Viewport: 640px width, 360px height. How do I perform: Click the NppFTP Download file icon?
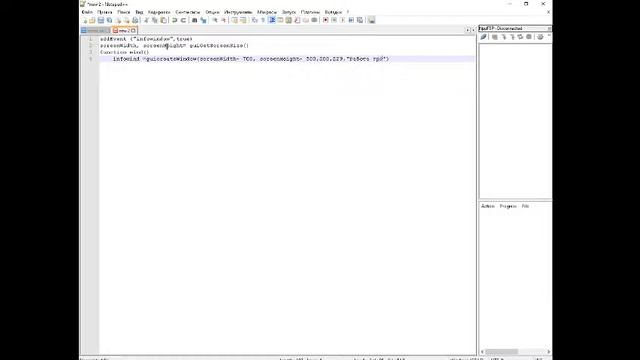504,37
